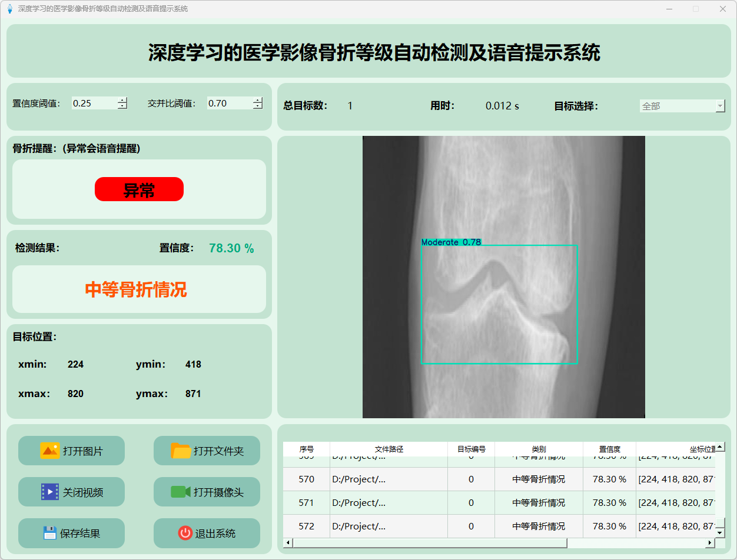Click the 类别 column header
This screenshot has height=560, width=737.
[539, 449]
